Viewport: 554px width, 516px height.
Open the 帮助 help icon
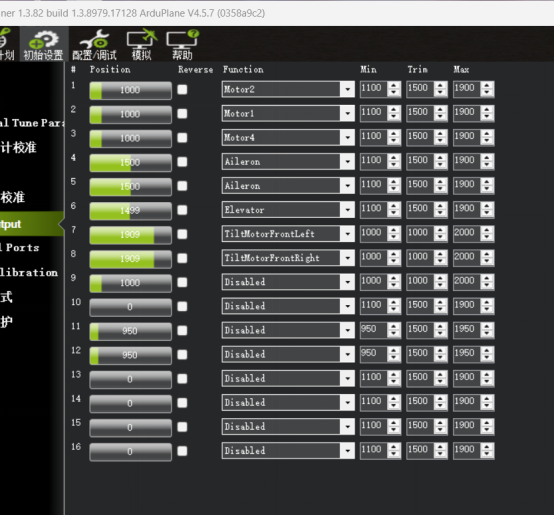[x=182, y=45]
